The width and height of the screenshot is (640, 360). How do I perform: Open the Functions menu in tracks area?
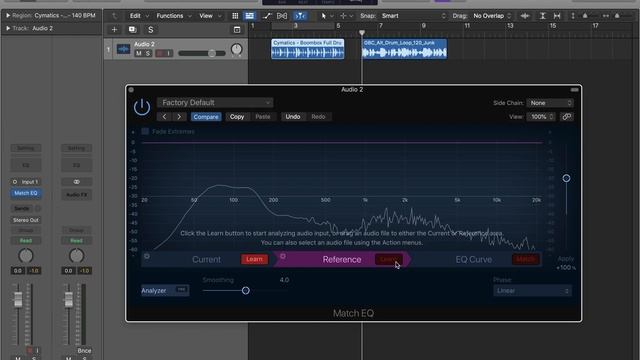pos(174,16)
